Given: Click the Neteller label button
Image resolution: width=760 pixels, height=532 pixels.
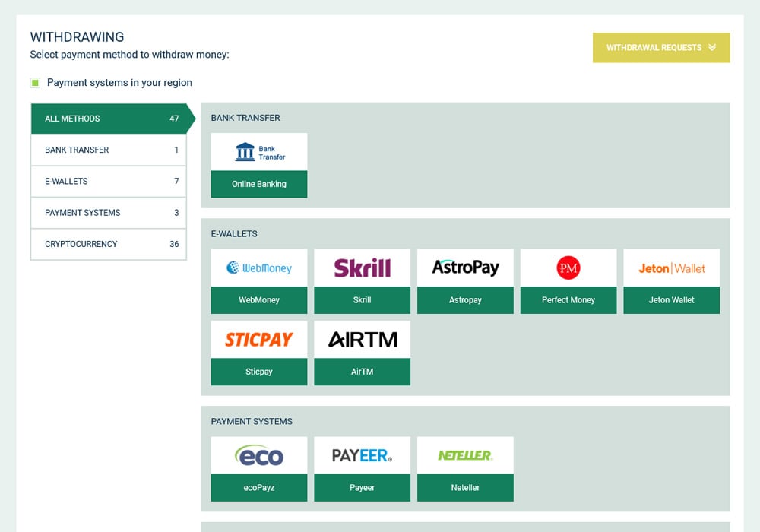Looking at the screenshot, I should 465,487.
